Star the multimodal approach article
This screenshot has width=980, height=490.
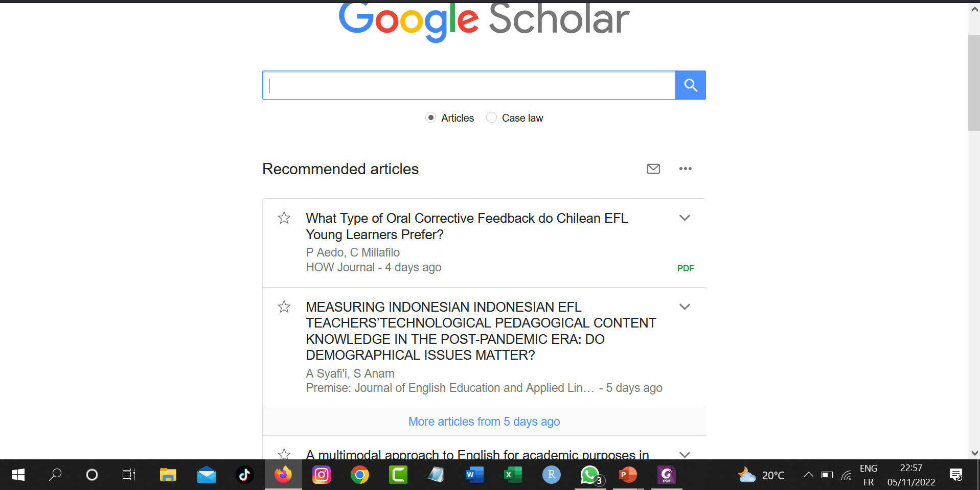point(284,454)
